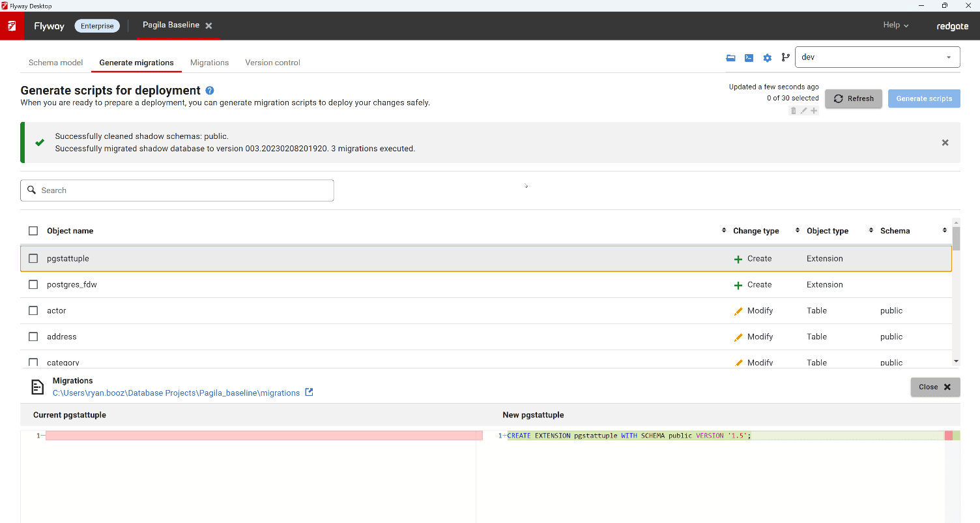Screen dimensions: 980x523
Task: Sort by Object name column arrows
Action: pyautogui.click(x=724, y=231)
